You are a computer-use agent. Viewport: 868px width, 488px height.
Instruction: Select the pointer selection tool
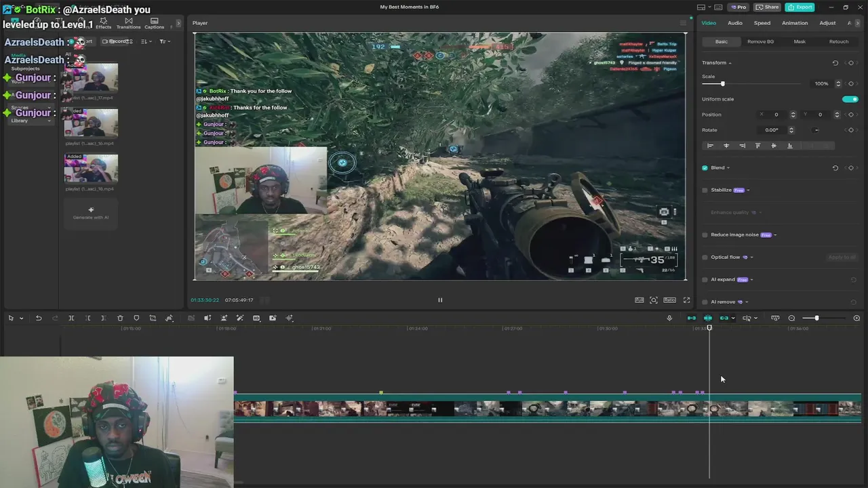pyautogui.click(x=11, y=318)
